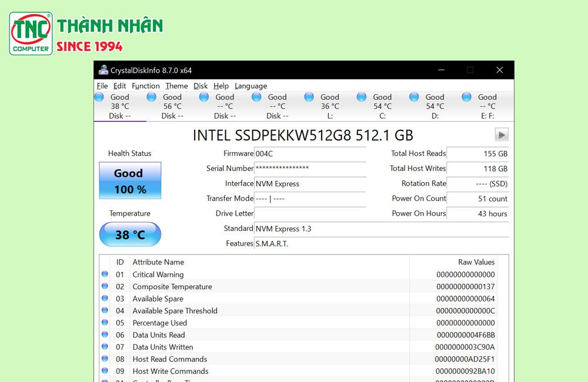The image size is (588, 382).
Task: Click the disk title INTEL SSDPEKKW512G8 512.1 GB
Action: (x=303, y=135)
